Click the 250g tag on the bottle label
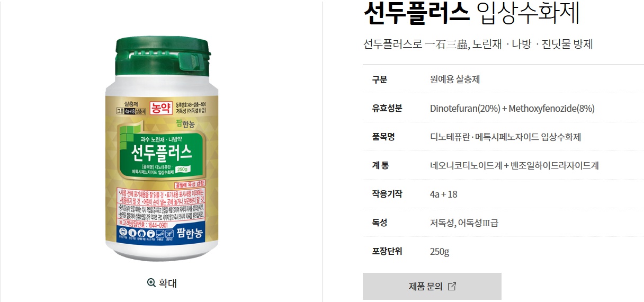 (183, 168)
